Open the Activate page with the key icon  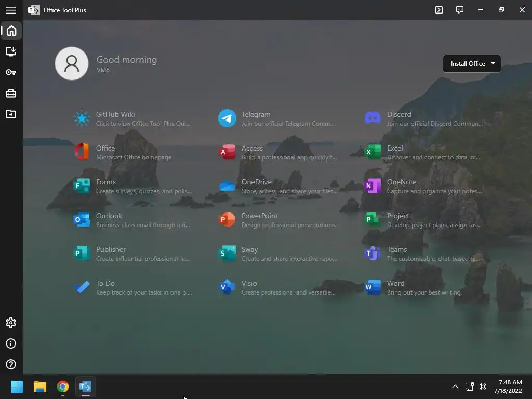click(x=11, y=72)
